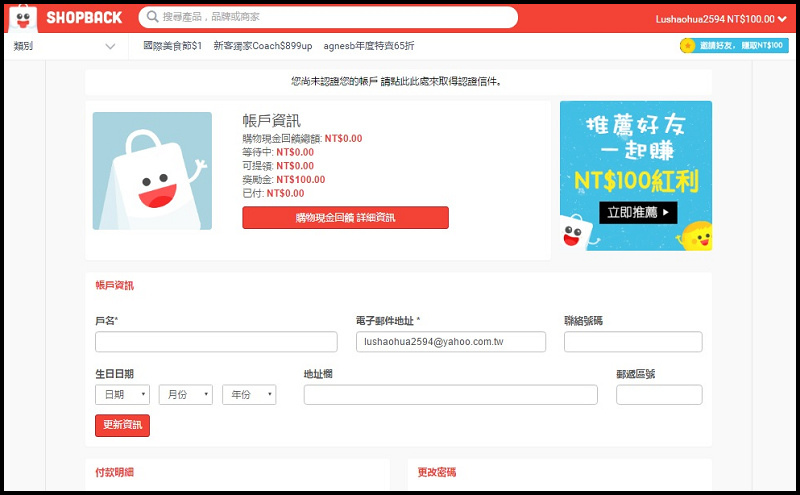Screen dimensions: 800x495
Task: Click 立即推薦 button on referral banner
Action: (x=638, y=212)
